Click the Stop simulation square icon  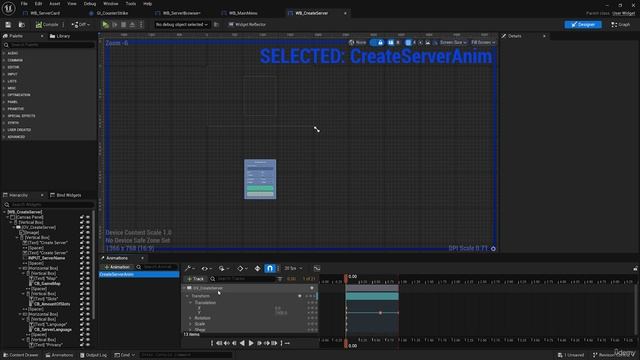point(124,25)
